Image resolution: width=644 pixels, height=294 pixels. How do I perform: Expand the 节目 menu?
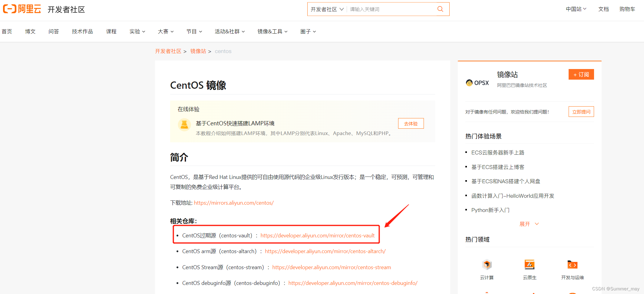[194, 31]
